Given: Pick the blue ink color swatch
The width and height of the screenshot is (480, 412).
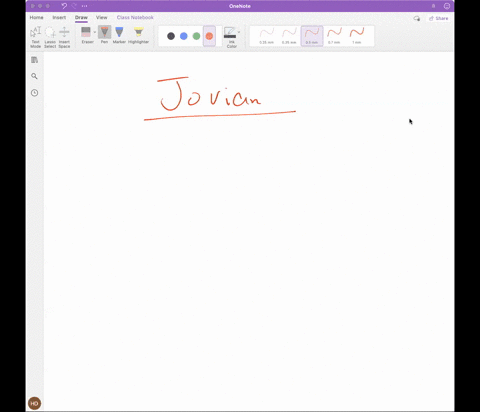Looking at the screenshot, I should pyautogui.click(x=184, y=36).
